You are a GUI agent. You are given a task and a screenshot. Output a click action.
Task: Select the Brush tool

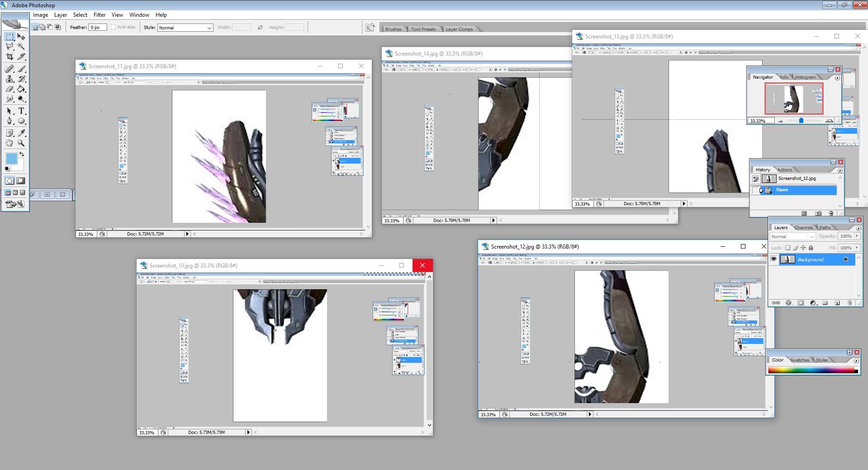[21, 69]
